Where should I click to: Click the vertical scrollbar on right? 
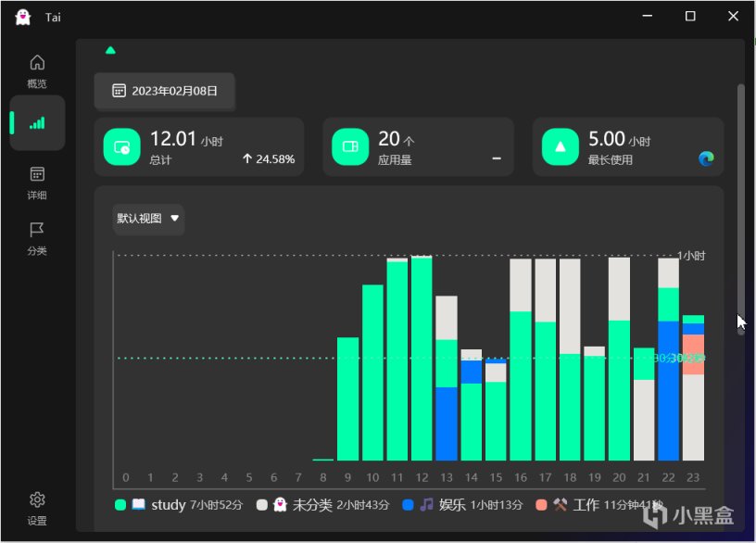pos(740,209)
